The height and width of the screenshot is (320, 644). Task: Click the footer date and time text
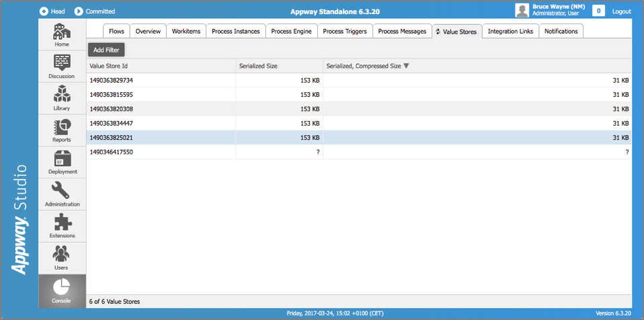click(x=335, y=313)
